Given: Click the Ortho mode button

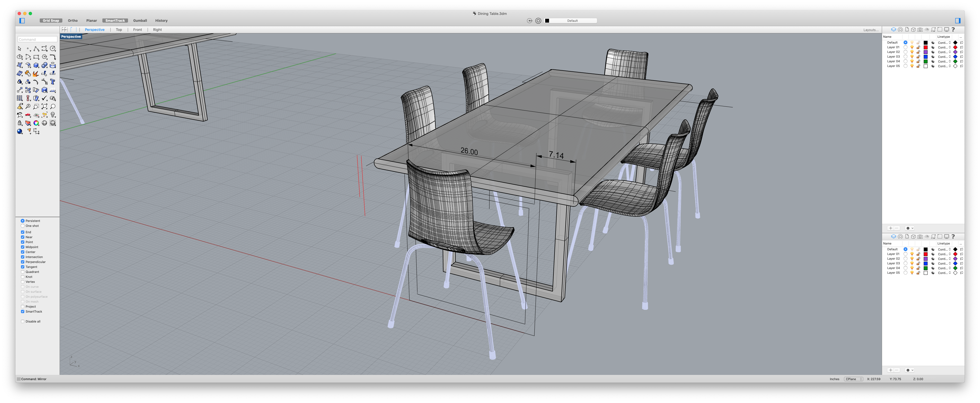Looking at the screenshot, I should [73, 20].
